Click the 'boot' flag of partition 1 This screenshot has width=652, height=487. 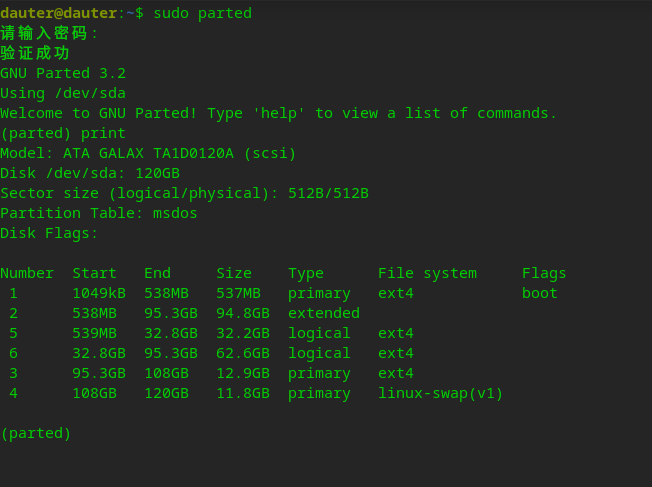(540, 293)
